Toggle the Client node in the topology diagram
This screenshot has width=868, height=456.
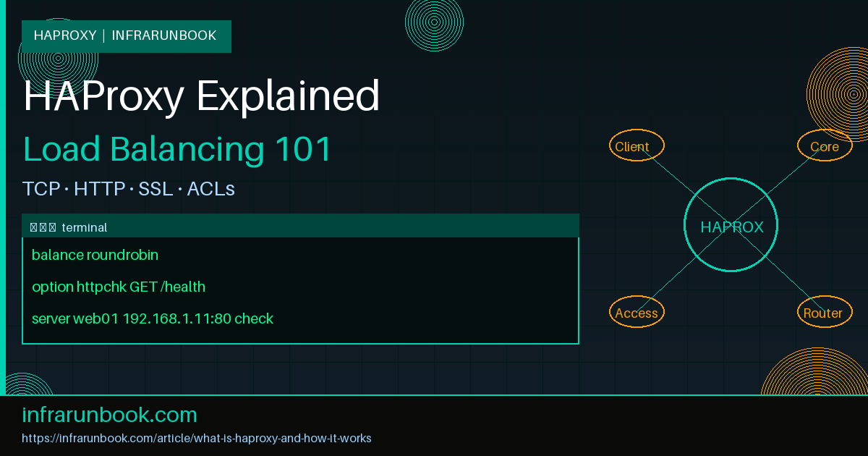pyautogui.click(x=637, y=145)
